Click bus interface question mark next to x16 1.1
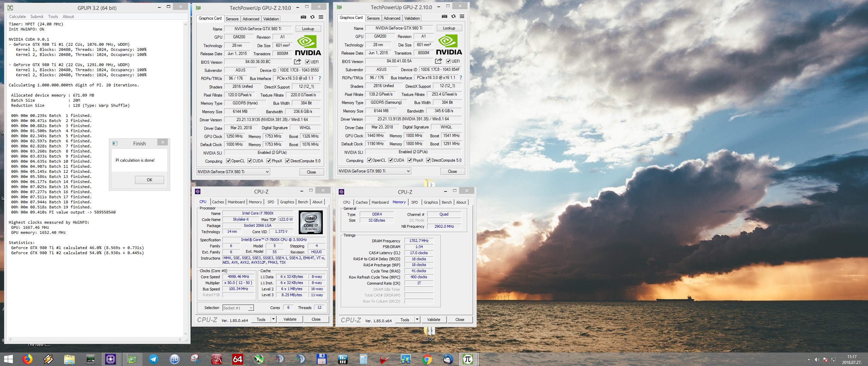868x366 pixels. coord(460,78)
